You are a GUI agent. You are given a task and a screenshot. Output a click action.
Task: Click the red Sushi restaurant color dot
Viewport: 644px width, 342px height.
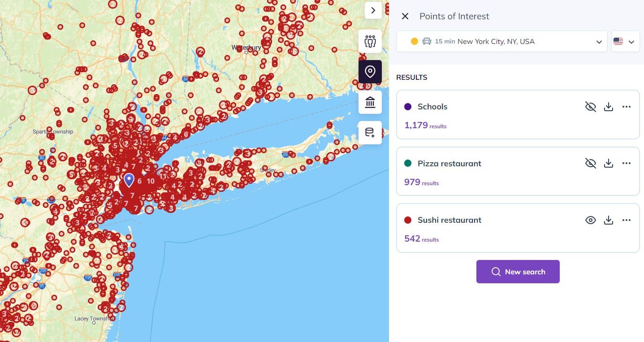tap(408, 220)
